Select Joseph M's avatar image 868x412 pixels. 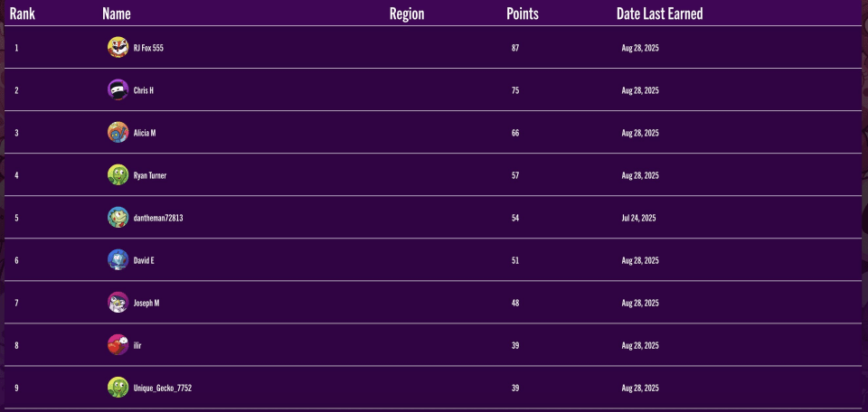click(118, 303)
